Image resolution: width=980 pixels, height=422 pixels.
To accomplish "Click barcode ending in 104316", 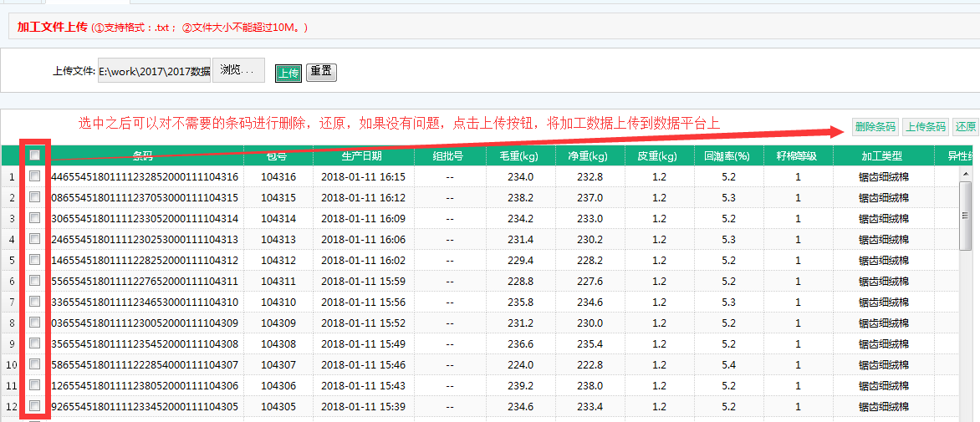I will tap(145, 177).
